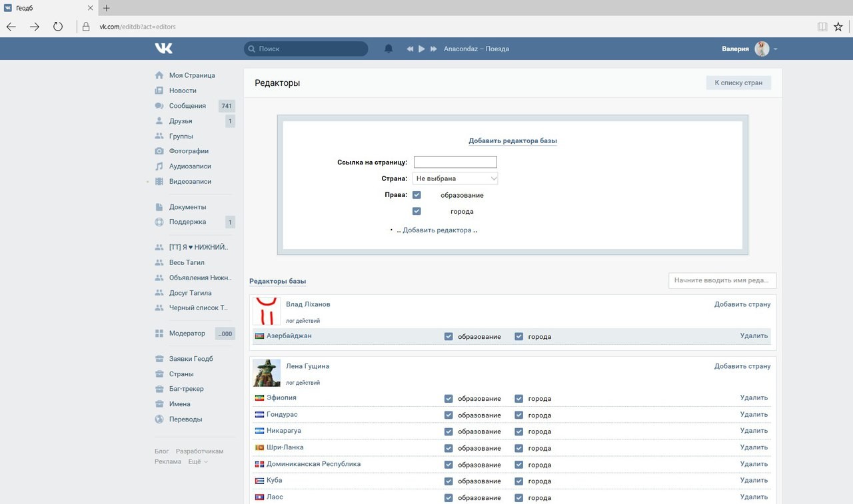Viewport: 853px width, 504px height.
Task: Toggle образование checkbox for Никарагуа
Action: (448, 431)
